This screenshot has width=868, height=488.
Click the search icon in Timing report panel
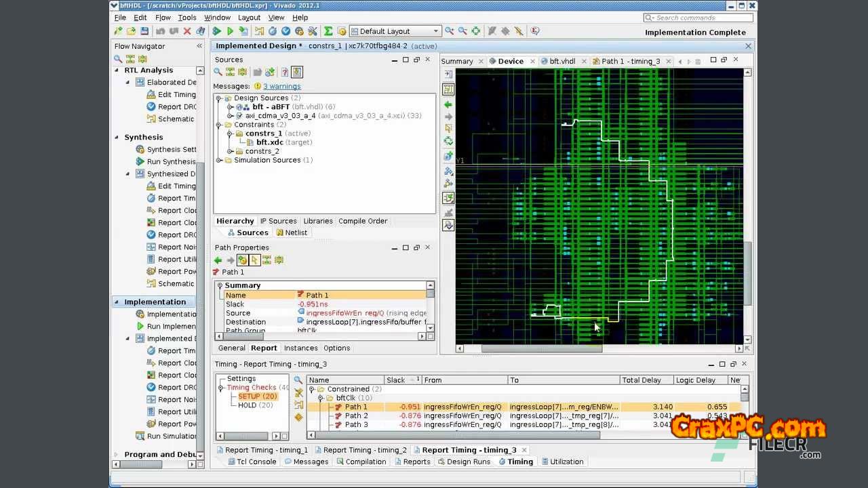click(298, 380)
